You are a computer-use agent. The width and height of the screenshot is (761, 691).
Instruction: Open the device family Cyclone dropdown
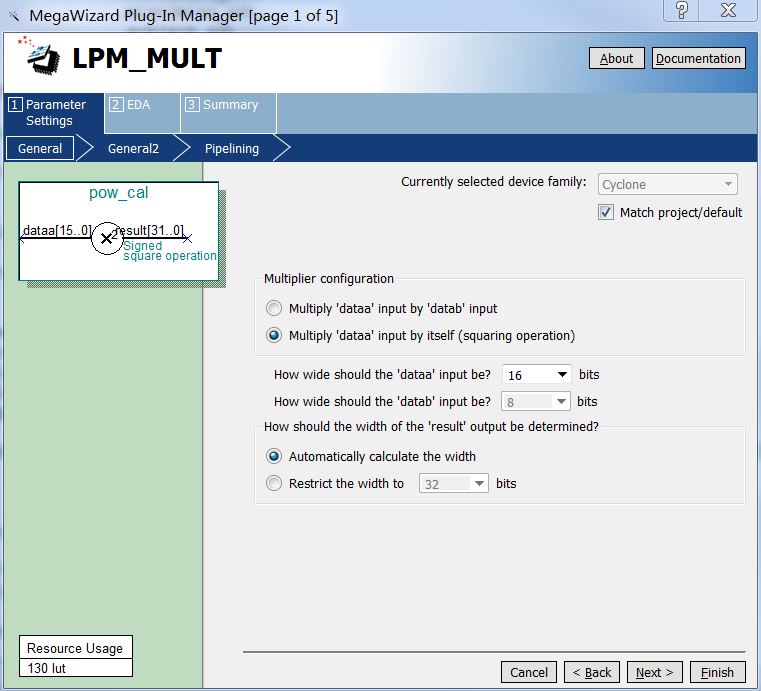pos(668,184)
